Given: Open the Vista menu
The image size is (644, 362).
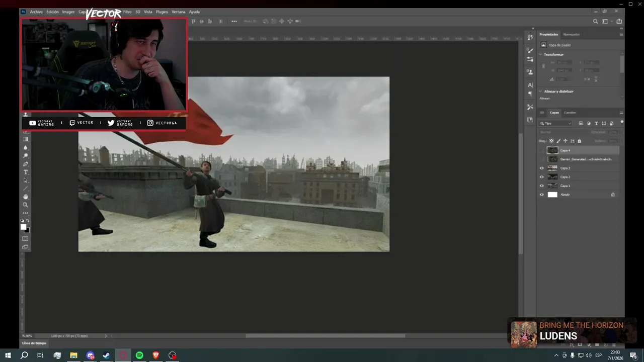Looking at the screenshot, I should pyautogui.click(x=148, y=12).
